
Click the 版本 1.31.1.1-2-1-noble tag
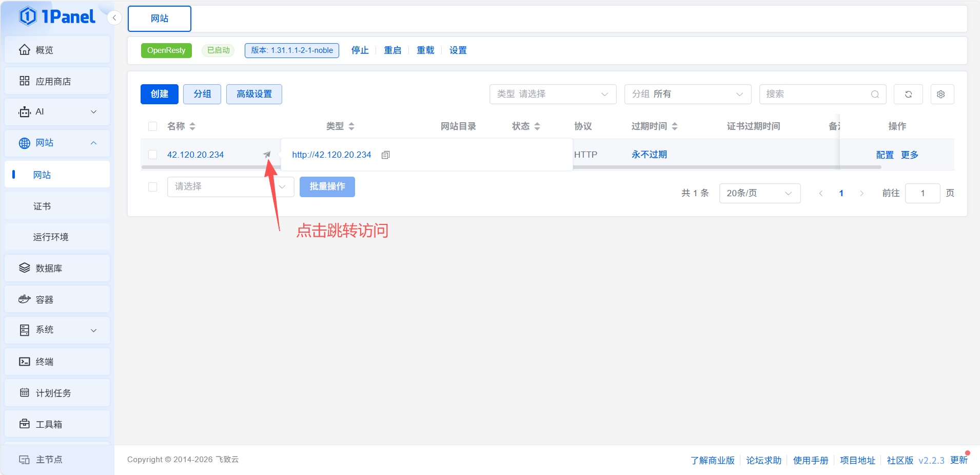coord(292,50)
